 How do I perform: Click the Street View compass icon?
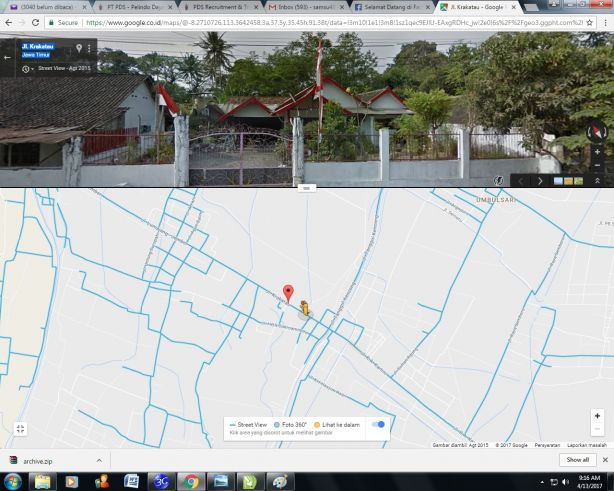coord(597,131)
